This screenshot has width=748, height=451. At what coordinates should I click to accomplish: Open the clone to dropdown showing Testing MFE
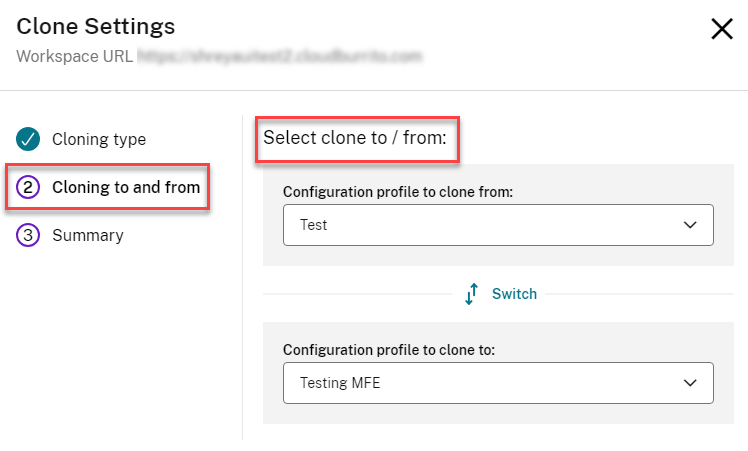coord(497,382)
